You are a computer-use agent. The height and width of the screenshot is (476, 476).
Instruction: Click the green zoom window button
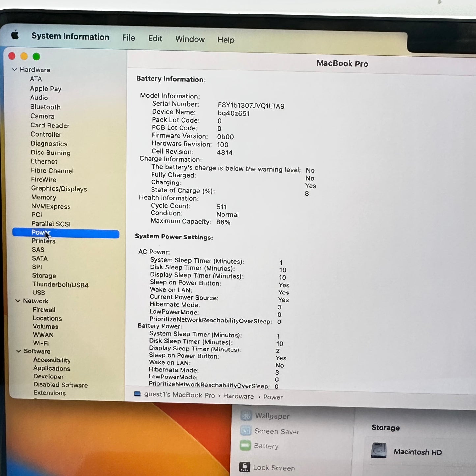pyautogui.click(x=36, y=57)
